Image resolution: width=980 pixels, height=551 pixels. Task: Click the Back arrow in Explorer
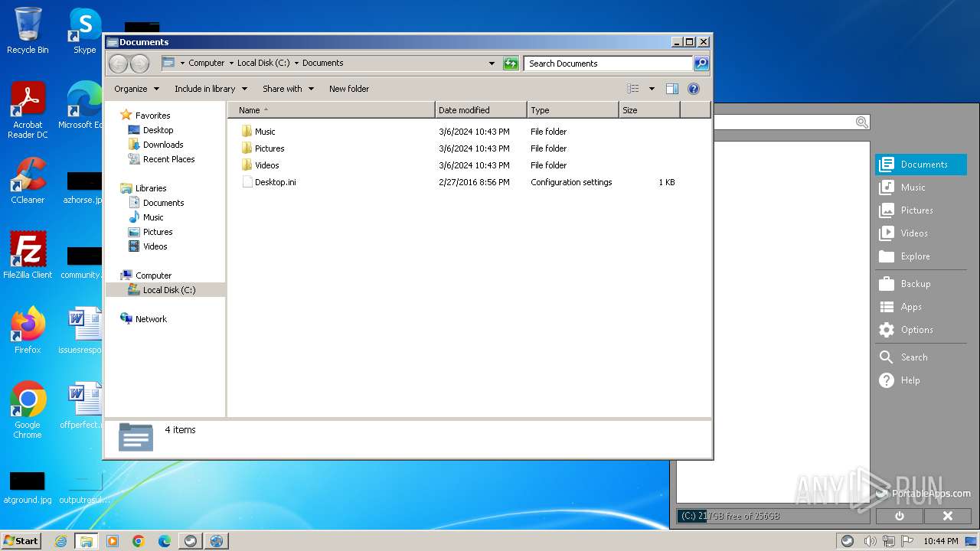(118, 64)
